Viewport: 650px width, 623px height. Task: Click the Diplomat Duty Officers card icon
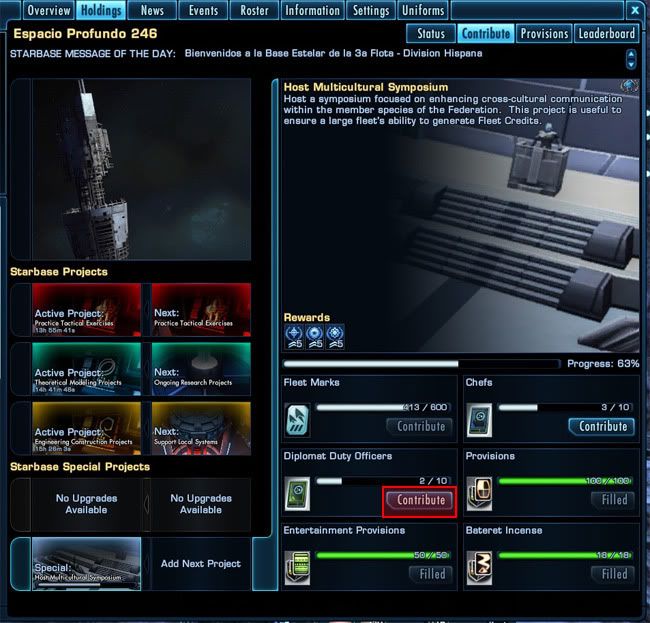(x=297, y=494)
